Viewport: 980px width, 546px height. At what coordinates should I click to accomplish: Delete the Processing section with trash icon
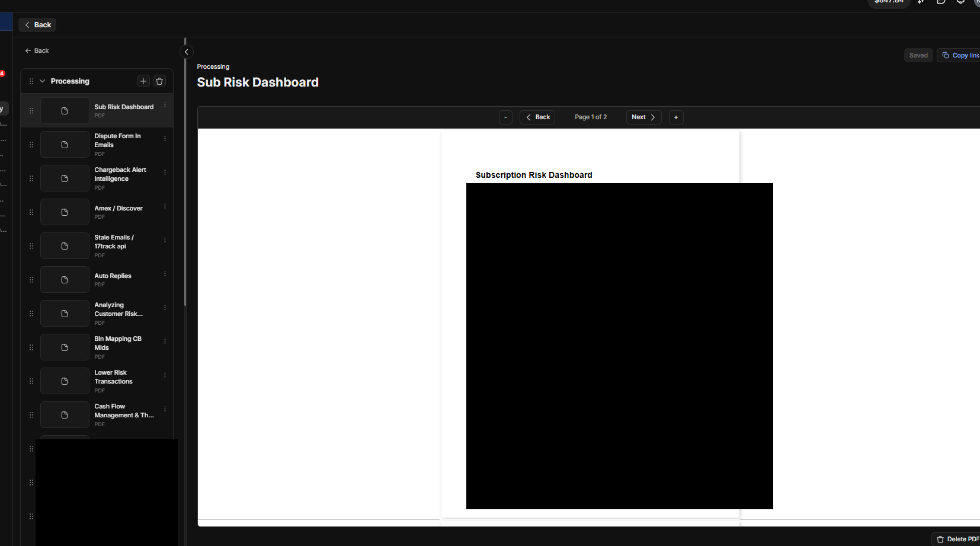coord(159,81)
